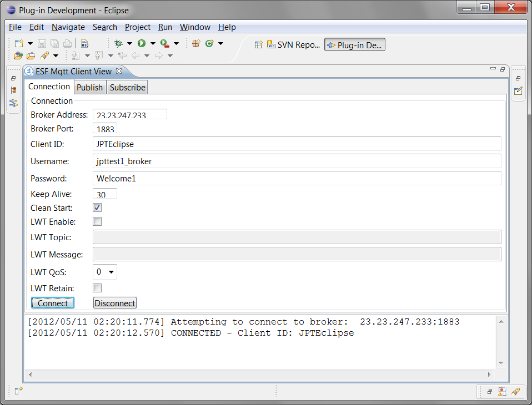Click the plug-ins view icon in left trim
532x405 pixels.
coord(13,103)
